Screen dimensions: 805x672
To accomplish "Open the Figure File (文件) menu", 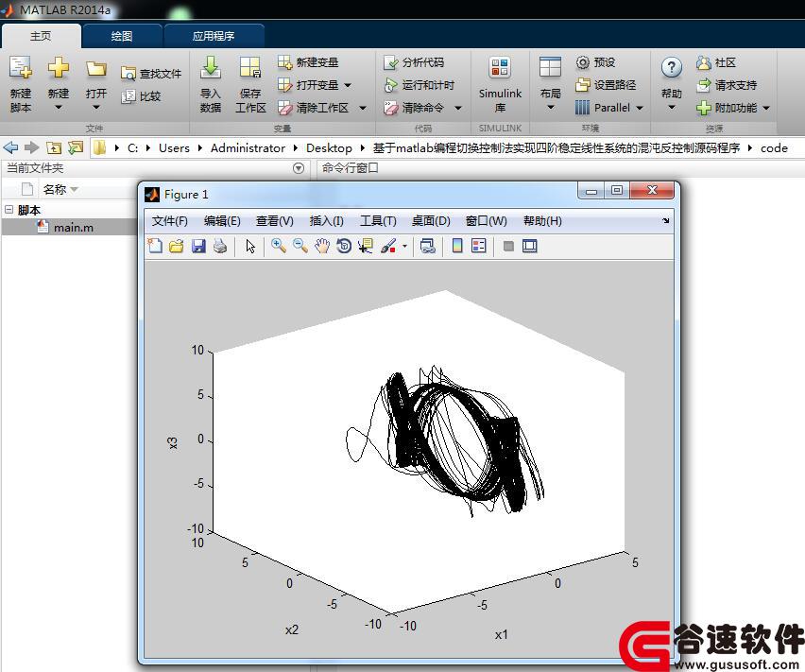I will (x=170, y=221).
